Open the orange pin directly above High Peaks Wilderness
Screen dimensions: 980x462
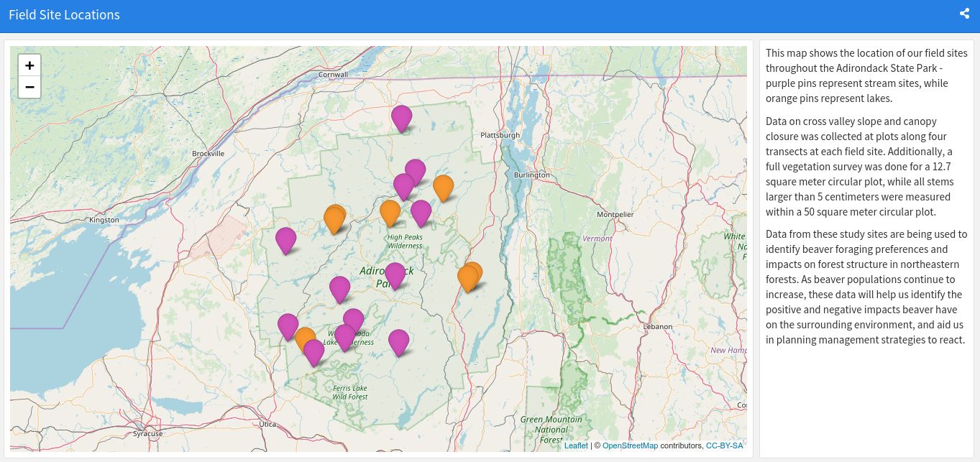pos(390,212)
